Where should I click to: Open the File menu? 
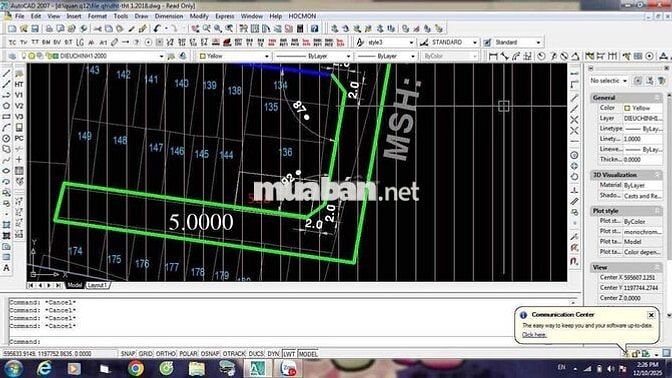(20, 16)
